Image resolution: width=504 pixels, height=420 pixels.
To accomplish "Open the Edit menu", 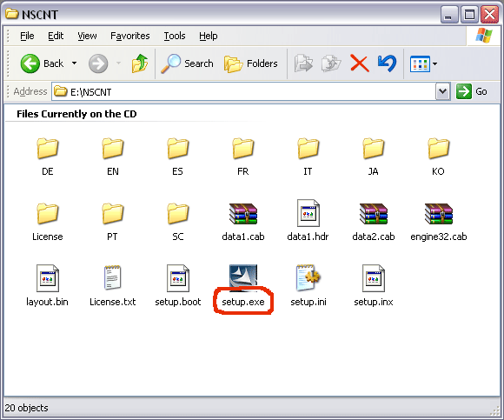I will point(56,36).
